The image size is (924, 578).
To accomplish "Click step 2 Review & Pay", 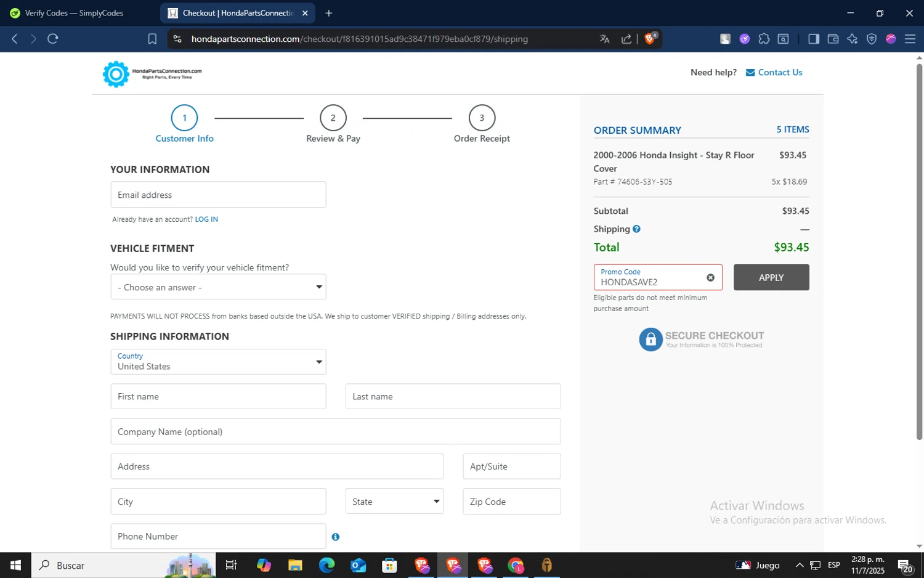I will coord(333,124).
